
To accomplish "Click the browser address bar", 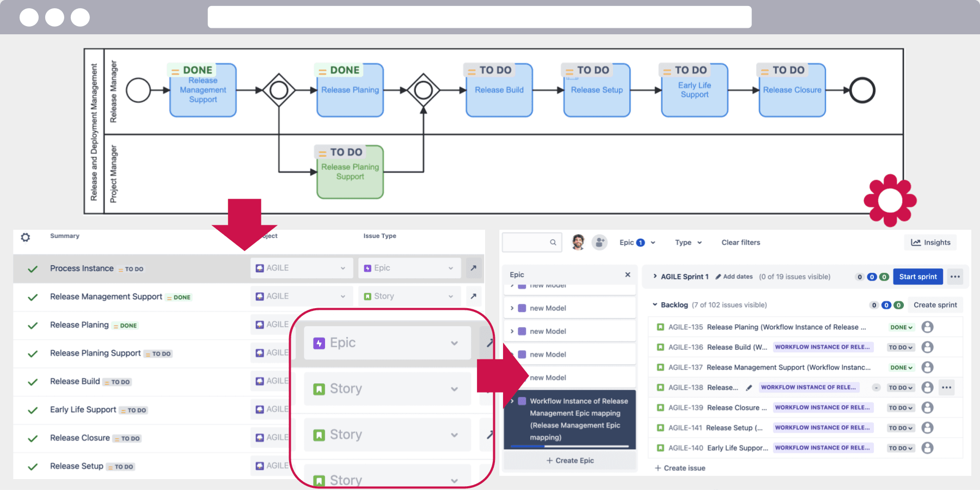I will point(479,17).
